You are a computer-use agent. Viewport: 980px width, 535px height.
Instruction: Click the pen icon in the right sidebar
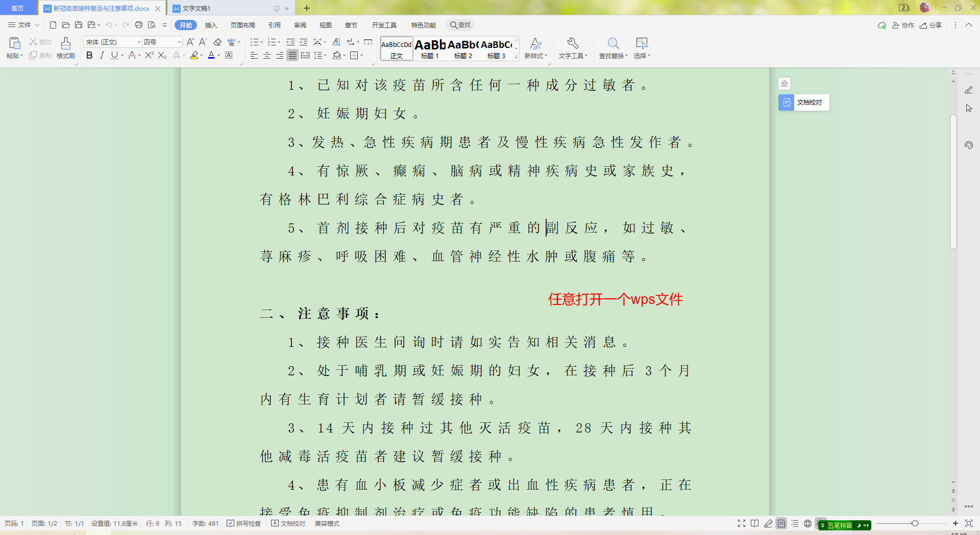point(969,90)
